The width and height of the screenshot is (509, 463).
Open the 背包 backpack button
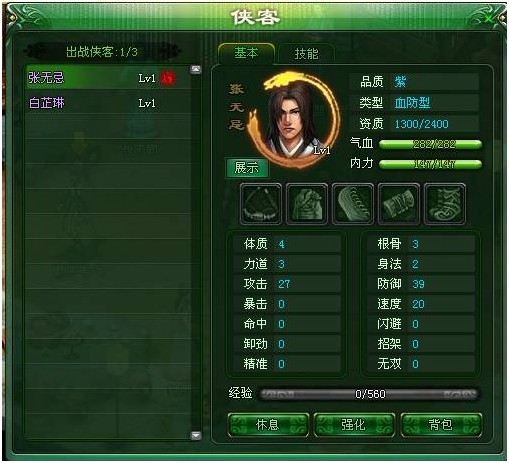tap(441, 425)
